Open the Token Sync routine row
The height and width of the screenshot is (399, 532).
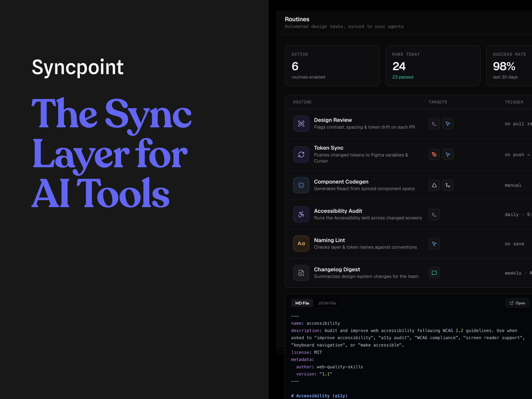tap(408, 154)
